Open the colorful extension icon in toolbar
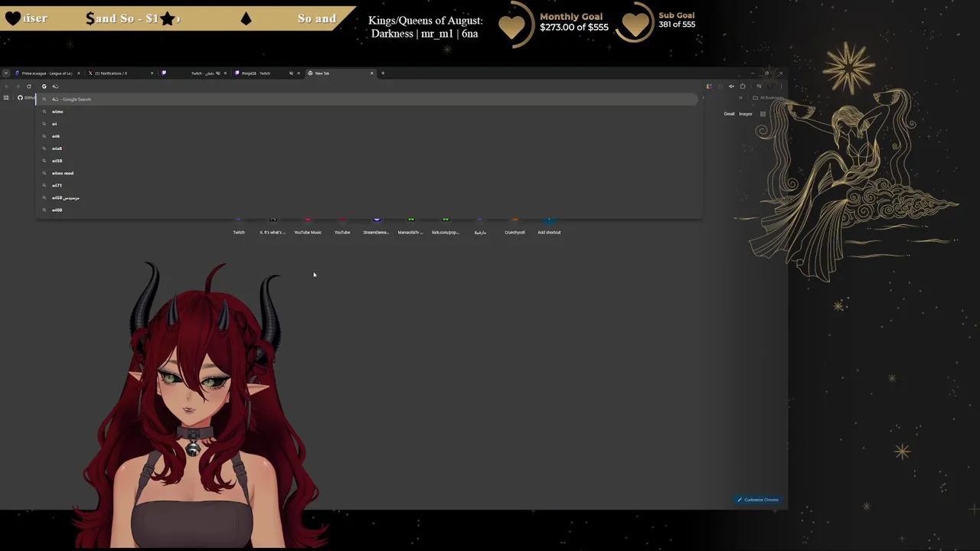Screen dimensions: 980x551 point(709,86)
